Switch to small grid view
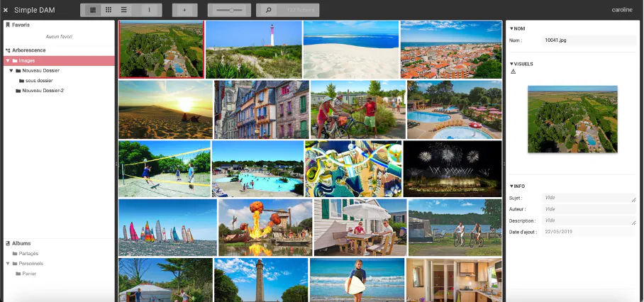This screenshot has height=302, width=644. tap(109, 10)
